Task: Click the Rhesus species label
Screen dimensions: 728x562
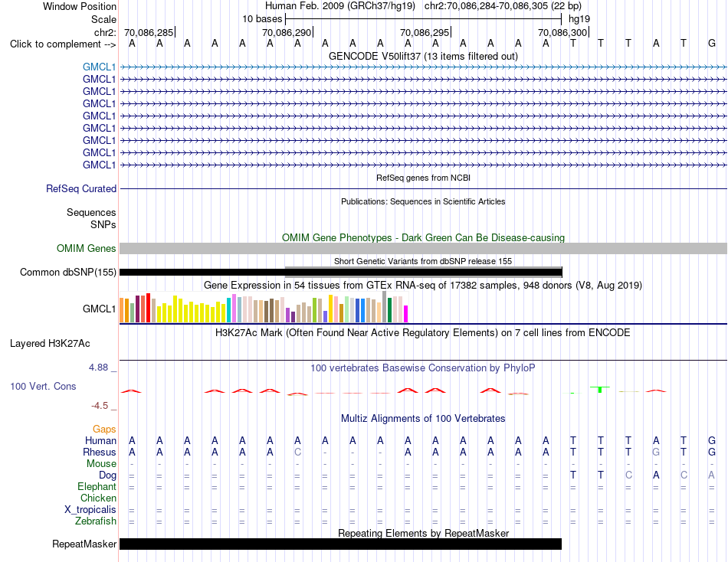Action: coord(100,452)
